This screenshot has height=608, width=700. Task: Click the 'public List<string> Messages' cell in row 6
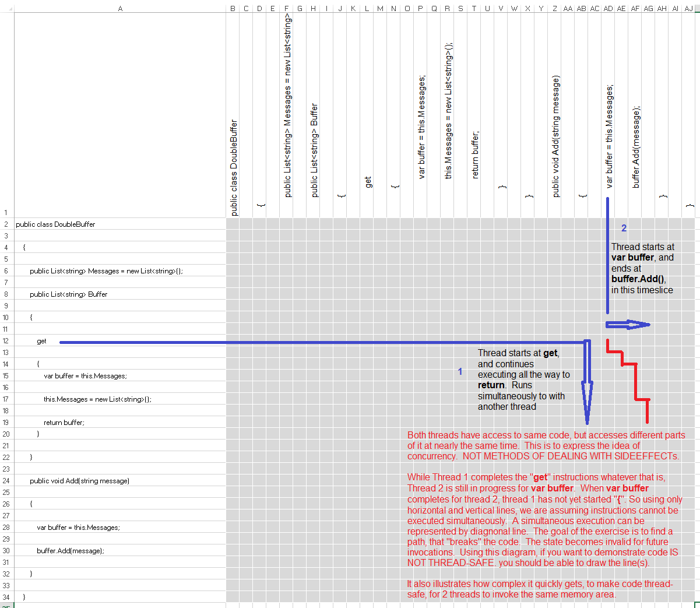coord(120,270)
